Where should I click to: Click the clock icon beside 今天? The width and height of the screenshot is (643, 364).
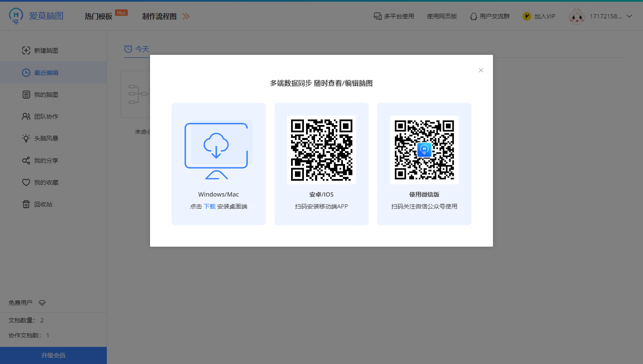128,49
